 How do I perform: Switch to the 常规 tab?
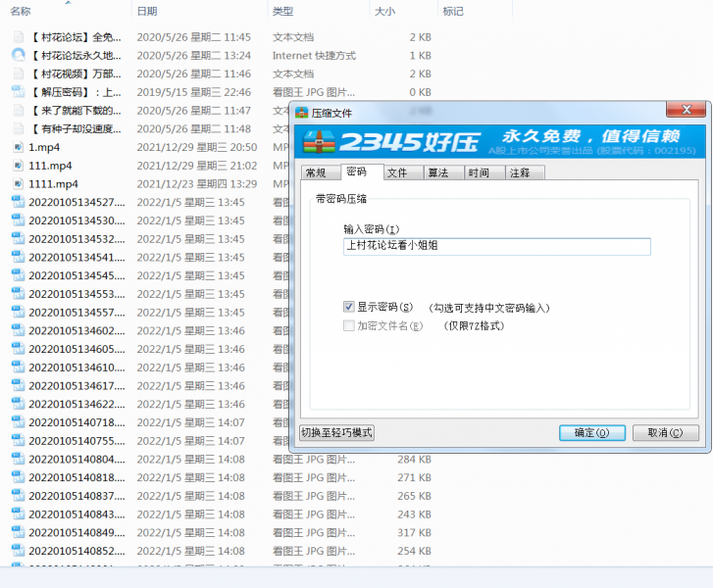point(316,172)
